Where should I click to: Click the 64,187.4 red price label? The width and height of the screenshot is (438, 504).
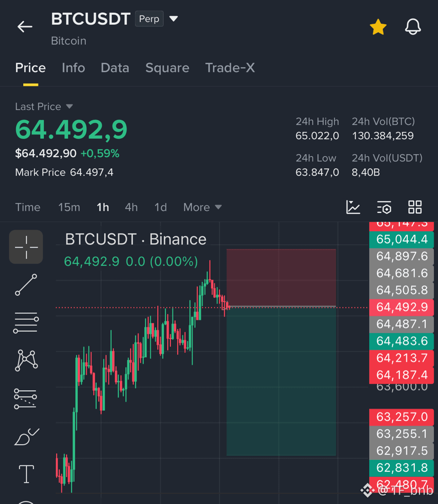tap(401, 375)
